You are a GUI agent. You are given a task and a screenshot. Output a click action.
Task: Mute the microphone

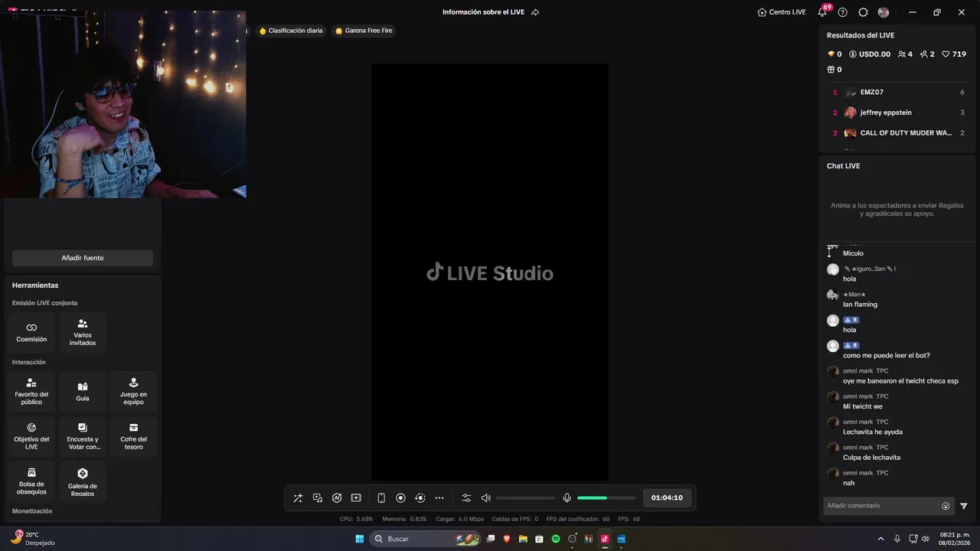567,498
